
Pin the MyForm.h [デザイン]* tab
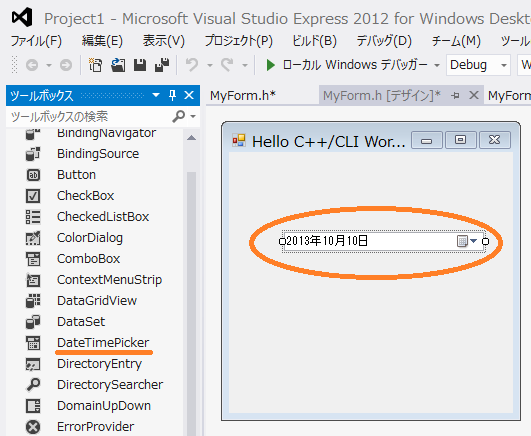click(455, 96)
